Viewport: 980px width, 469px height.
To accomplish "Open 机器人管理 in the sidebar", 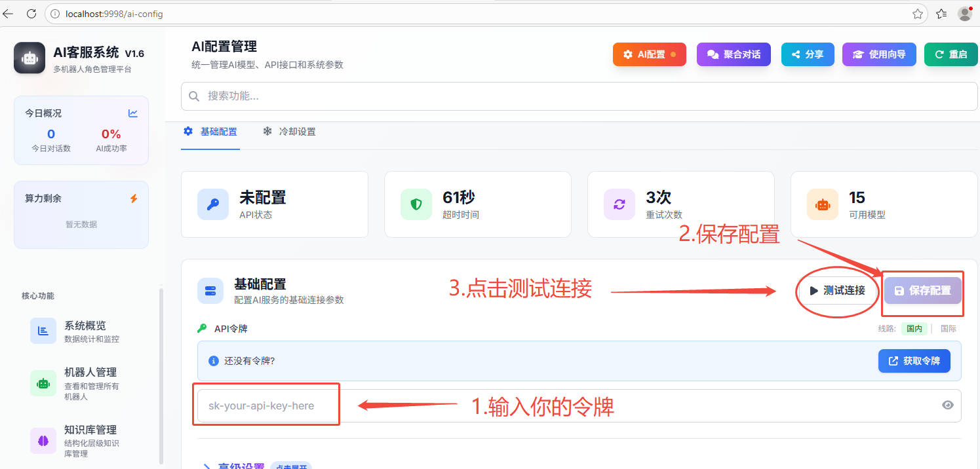I will [90, 372].
